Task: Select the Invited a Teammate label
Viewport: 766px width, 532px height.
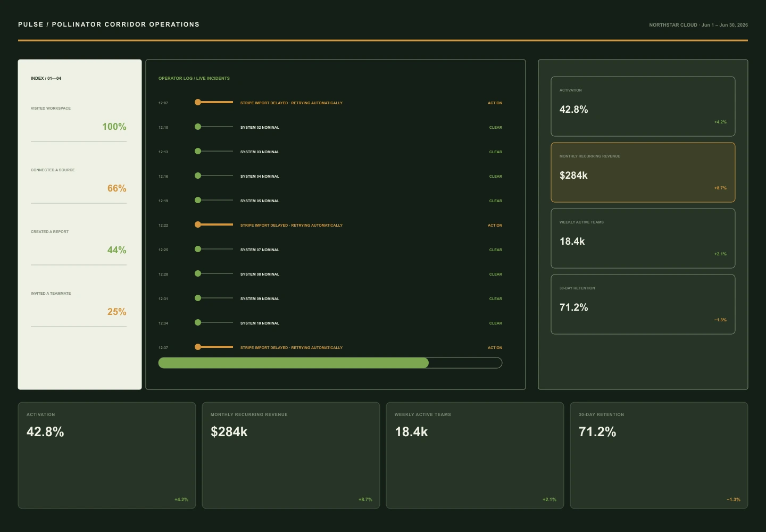Action: [x=51, y=293]
